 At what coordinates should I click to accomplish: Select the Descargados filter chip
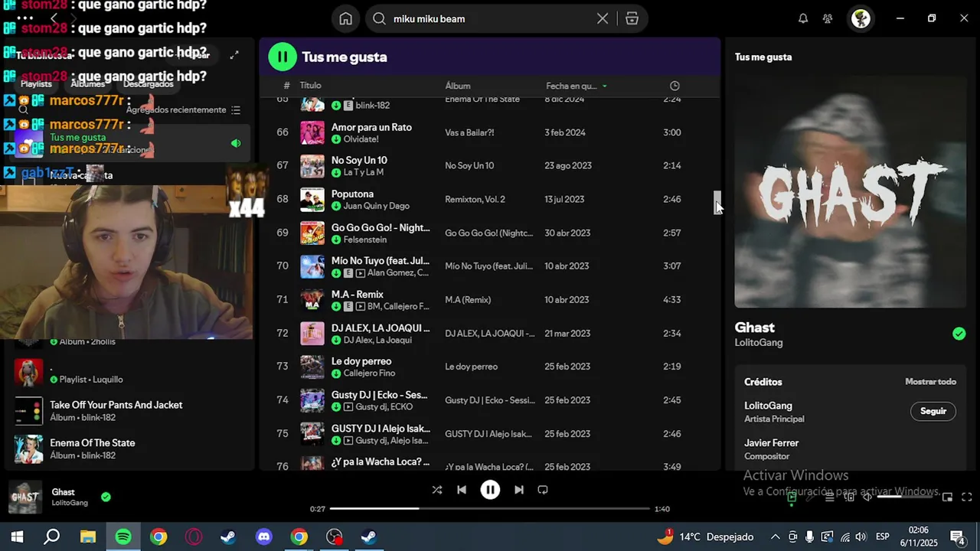[x=148, y=83]
